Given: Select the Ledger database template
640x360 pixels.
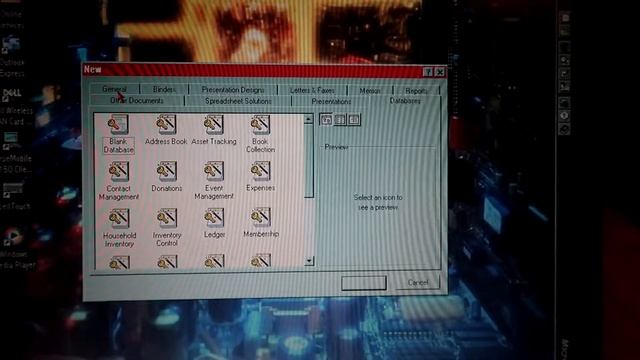Looking at the screenshot, I should click(x=214, y=224).
